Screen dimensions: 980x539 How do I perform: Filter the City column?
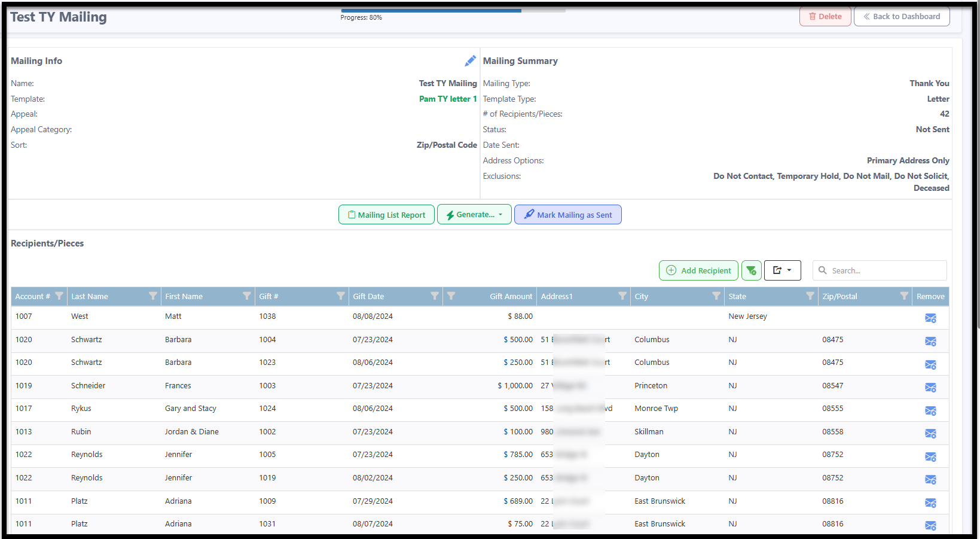coord(716,296)
